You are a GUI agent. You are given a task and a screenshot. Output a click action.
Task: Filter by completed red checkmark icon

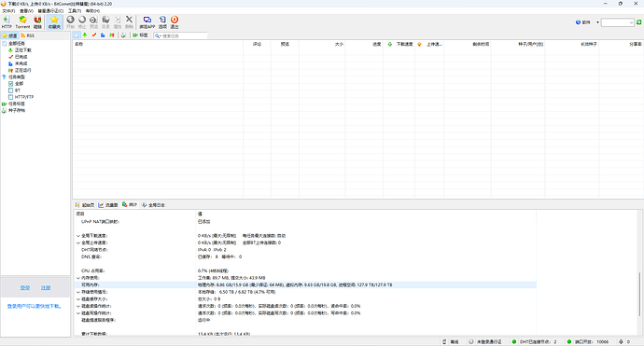click(94, 35)
